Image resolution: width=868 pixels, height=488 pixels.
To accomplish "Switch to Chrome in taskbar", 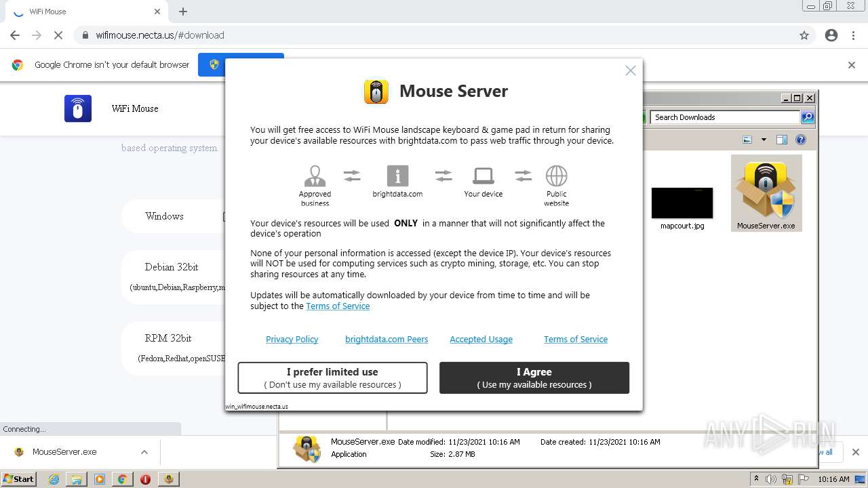I will coord(122,479).
